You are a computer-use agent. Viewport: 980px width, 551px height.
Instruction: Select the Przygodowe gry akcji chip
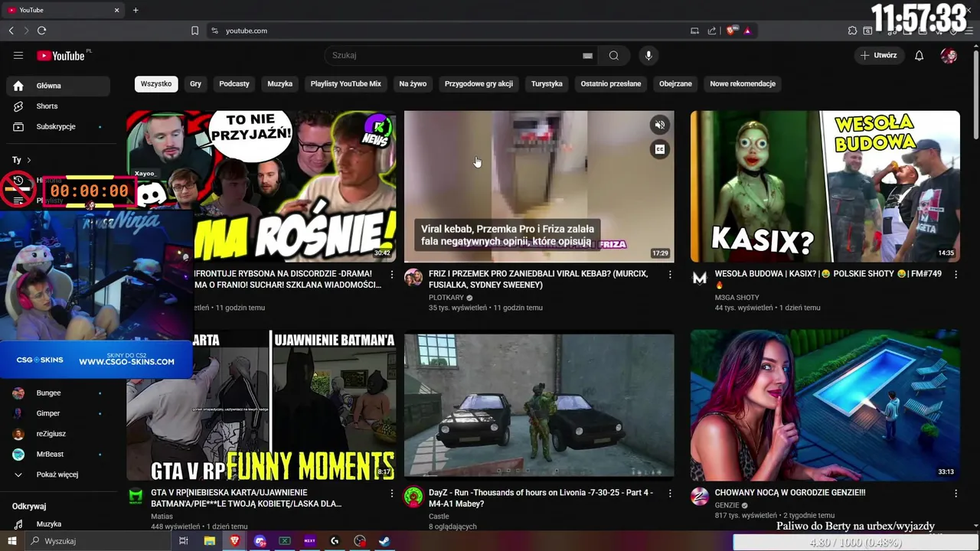(479, 83)
